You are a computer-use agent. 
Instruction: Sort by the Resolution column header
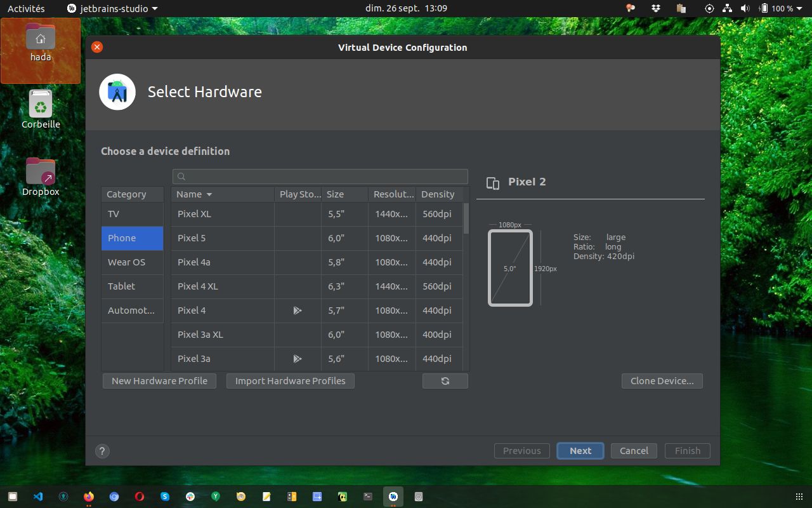tap(392, 194)
